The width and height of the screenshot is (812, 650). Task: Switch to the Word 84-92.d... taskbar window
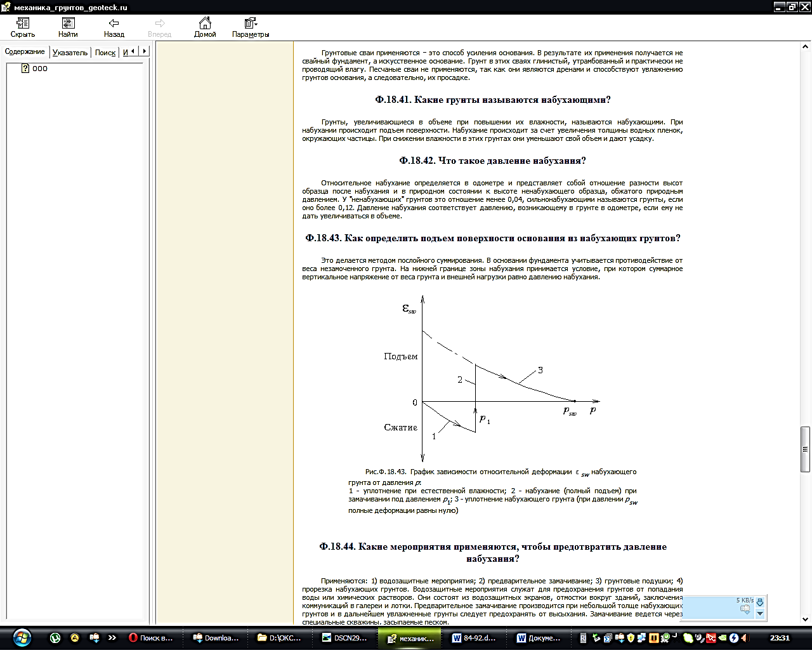tap(476, 638)
